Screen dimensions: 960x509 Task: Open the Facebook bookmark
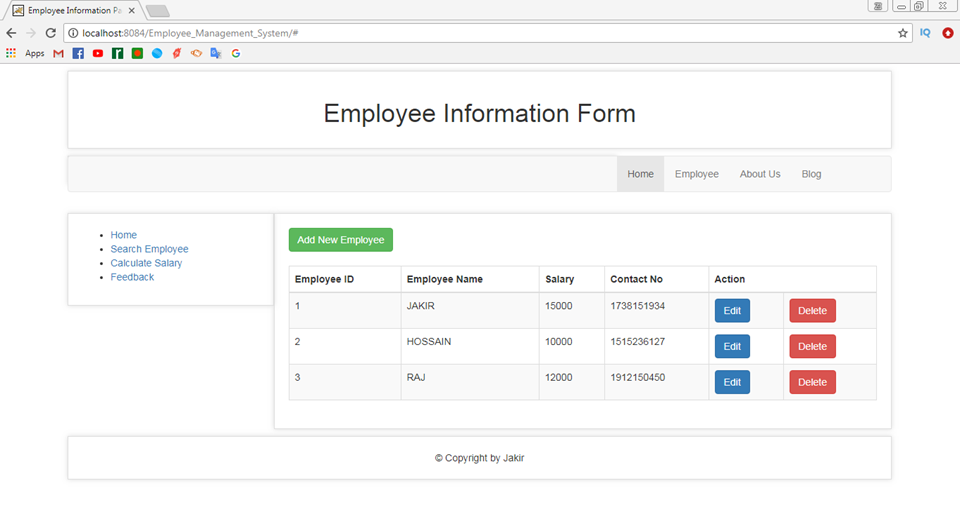point(78,53)
